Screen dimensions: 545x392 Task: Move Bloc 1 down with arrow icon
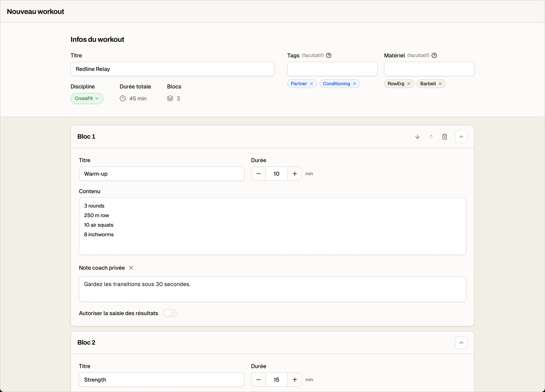(x=417, y=137)
